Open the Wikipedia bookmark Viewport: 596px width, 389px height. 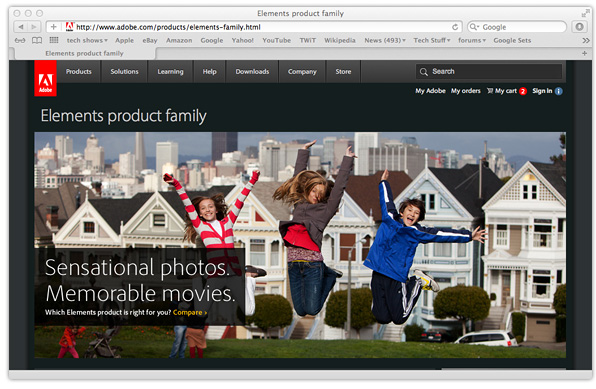coord(340,40)
